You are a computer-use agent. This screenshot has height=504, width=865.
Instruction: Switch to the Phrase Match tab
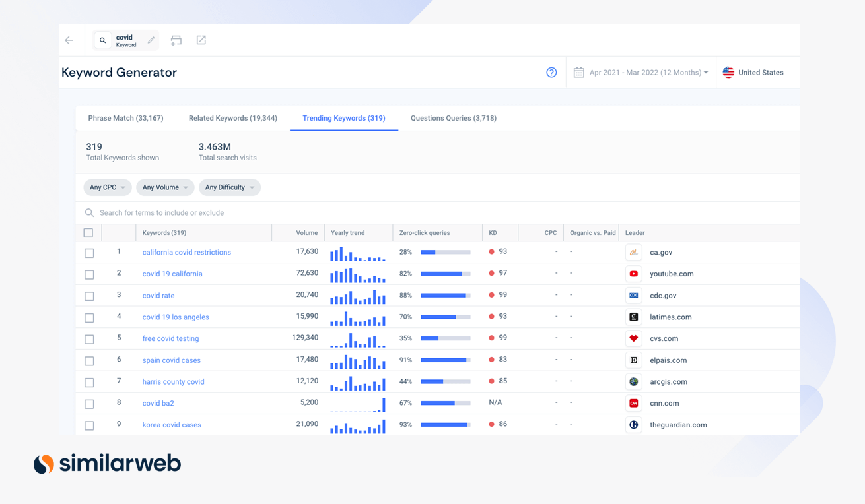pyautogui.click(x=125, y=118)
